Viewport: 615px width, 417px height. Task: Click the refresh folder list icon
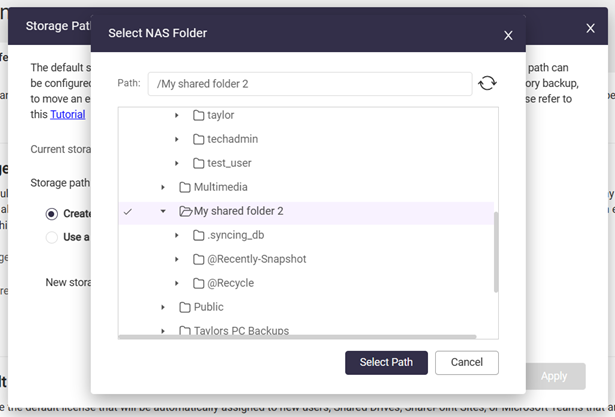(x=487, y=83)
